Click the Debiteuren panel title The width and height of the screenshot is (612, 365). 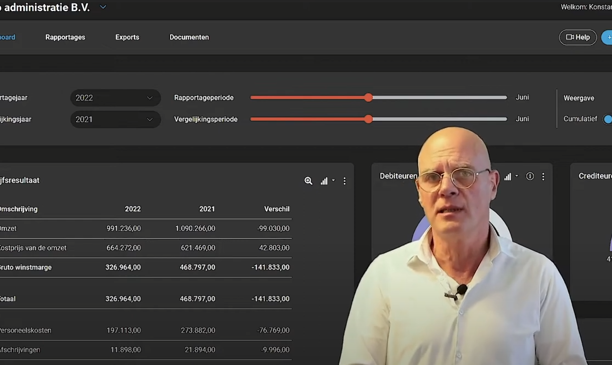(x=398, y=176)
